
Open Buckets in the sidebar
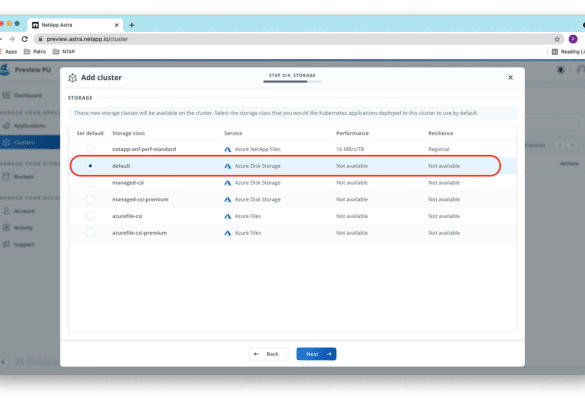click(24, 177)
